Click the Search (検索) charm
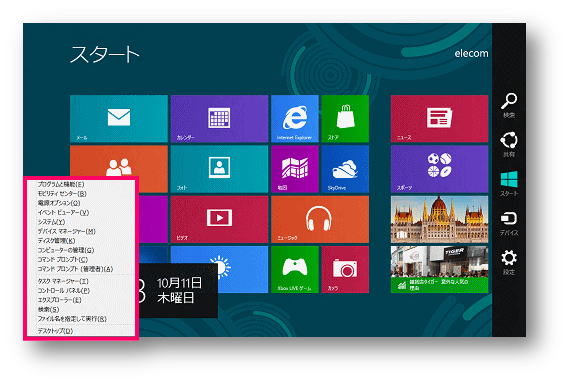Viewport: 568px width, 383px height. (509, 105)
